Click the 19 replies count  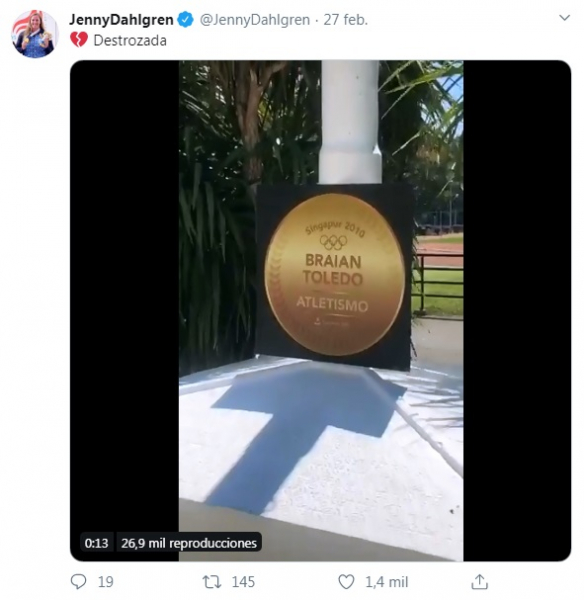106,582
